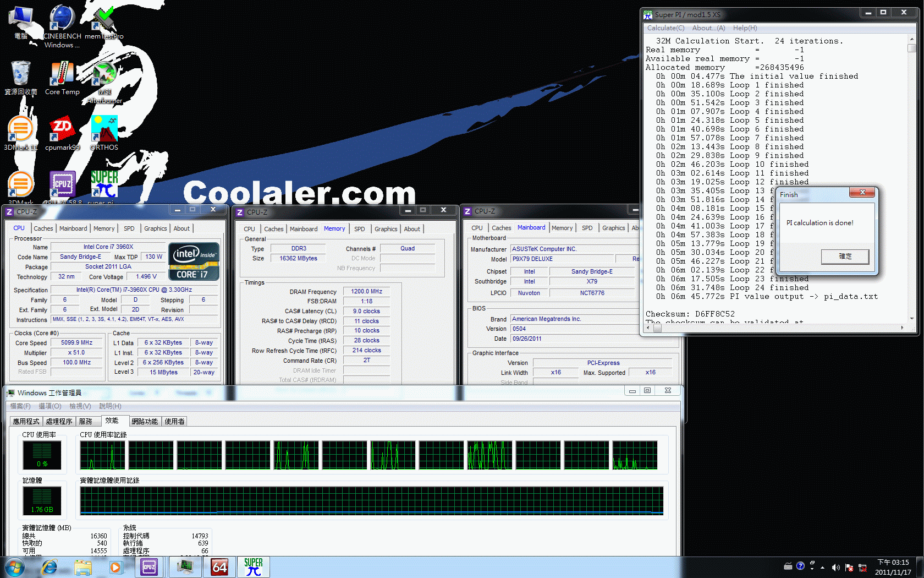Screen dimensions: 924x578
Task: Open the super pi desktop shortcut
Action: click(x=104, y=187)
